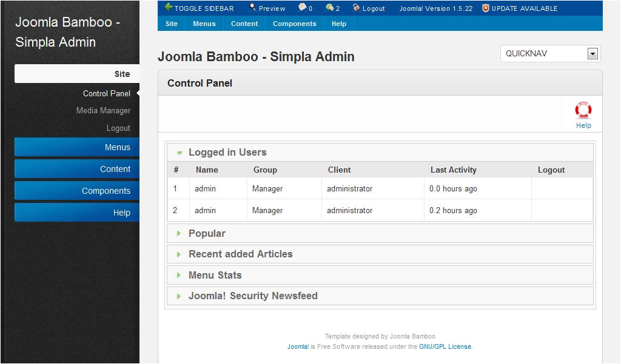Screen dimensions: 621x364
Task: Click the Group column header
Action: 265,170
